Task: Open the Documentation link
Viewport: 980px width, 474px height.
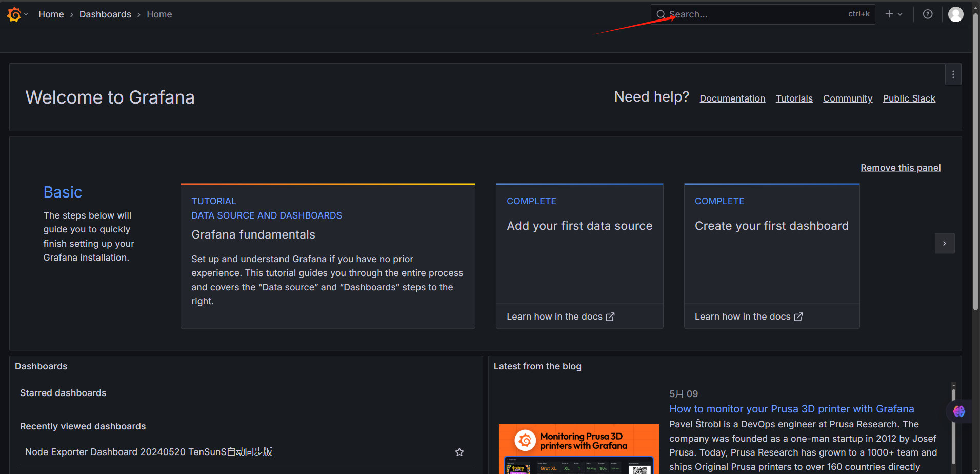Action: click(x=732, y=98)
